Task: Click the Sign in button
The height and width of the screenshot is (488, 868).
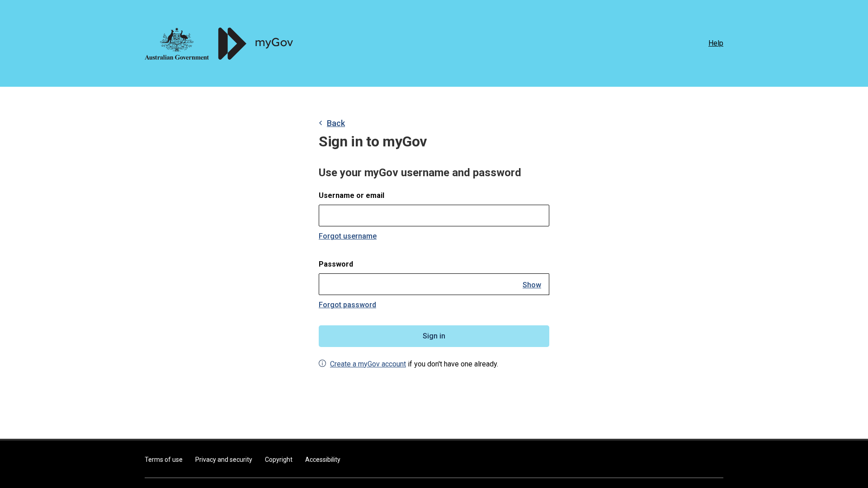Action: pyautogui.click(x=434, y=336)
